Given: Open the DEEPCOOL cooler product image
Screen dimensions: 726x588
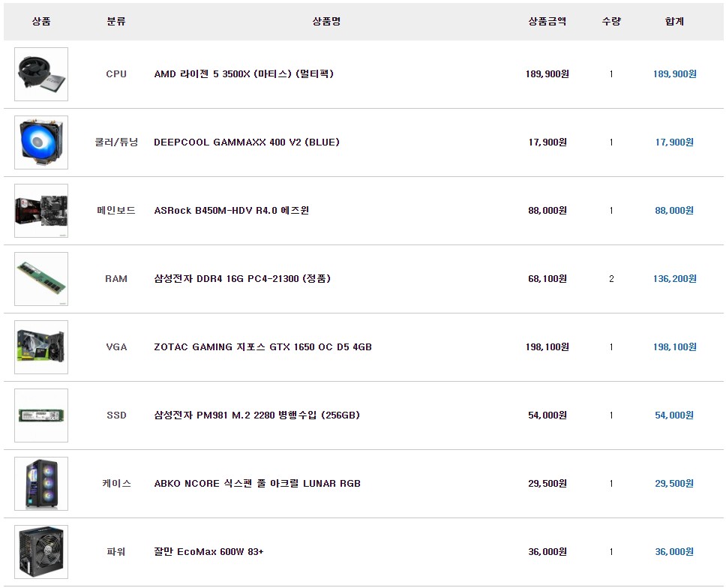Looking at the screenshot, I should pyautogui.click(x=41, y=142).
